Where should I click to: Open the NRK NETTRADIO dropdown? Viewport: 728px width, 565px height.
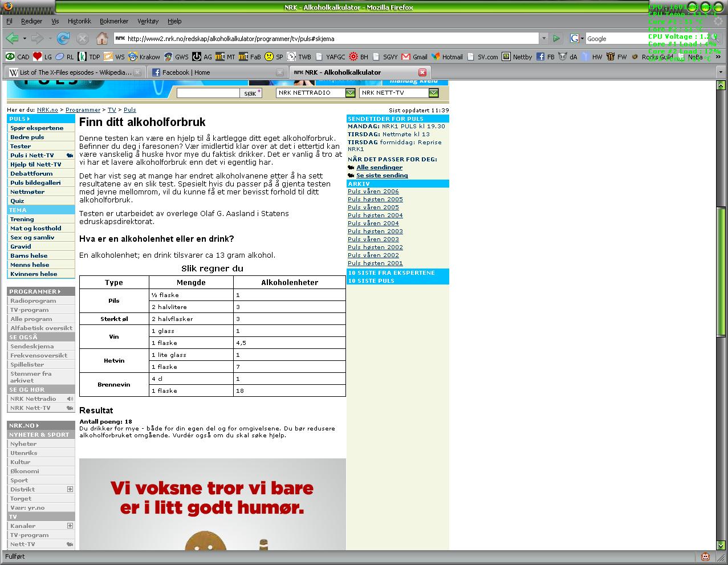[x=350, y=93]
